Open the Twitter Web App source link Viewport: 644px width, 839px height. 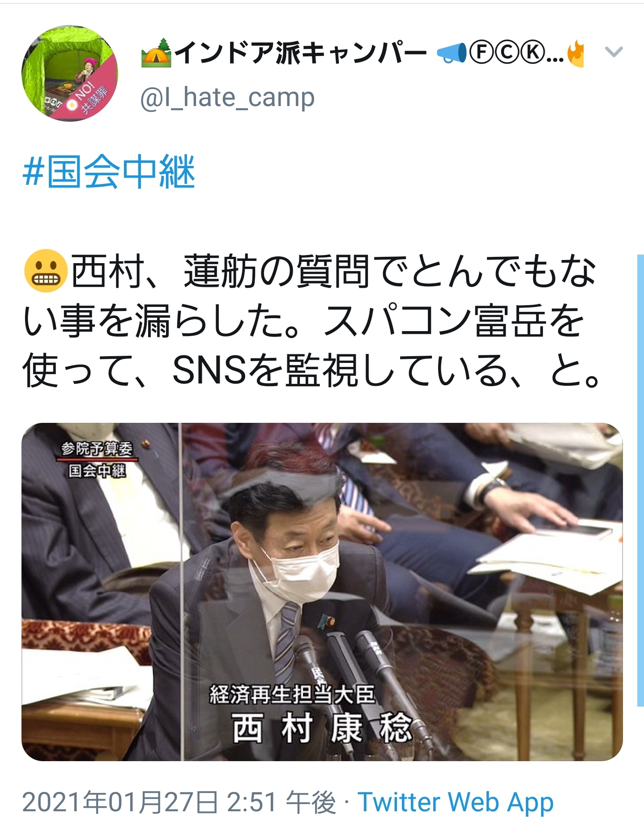point(456,802)
